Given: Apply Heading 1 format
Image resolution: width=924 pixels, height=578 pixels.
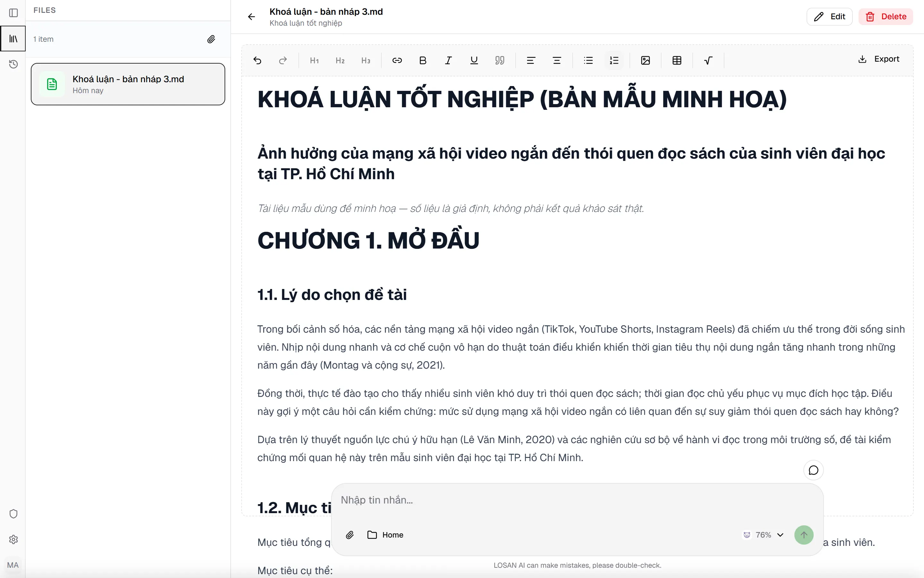Looking at the screenshot, I should click(x=314, y=60).
